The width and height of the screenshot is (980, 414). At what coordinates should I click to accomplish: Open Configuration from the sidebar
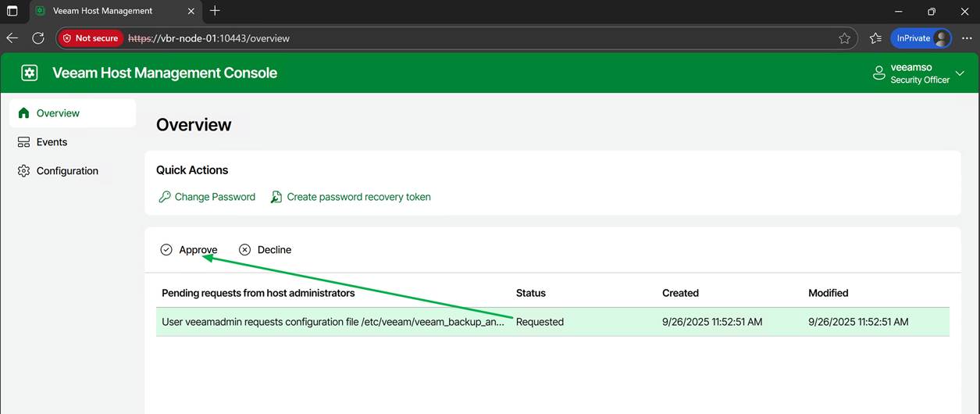[x=67, y=171]
